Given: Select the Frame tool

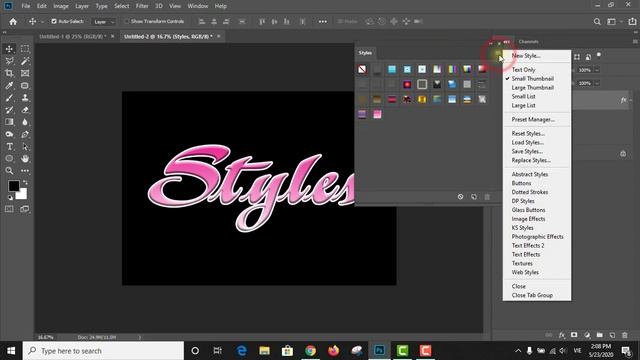Looking at the screenshot, I should 25,73.
